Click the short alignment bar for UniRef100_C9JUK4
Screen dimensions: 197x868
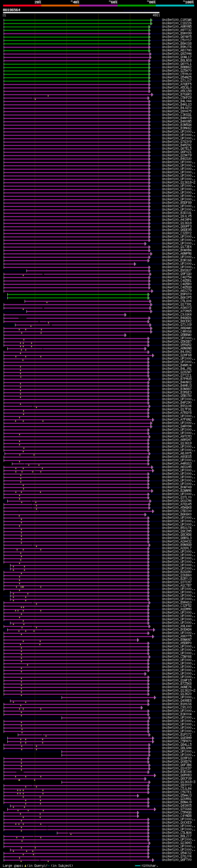click(65, 315)
